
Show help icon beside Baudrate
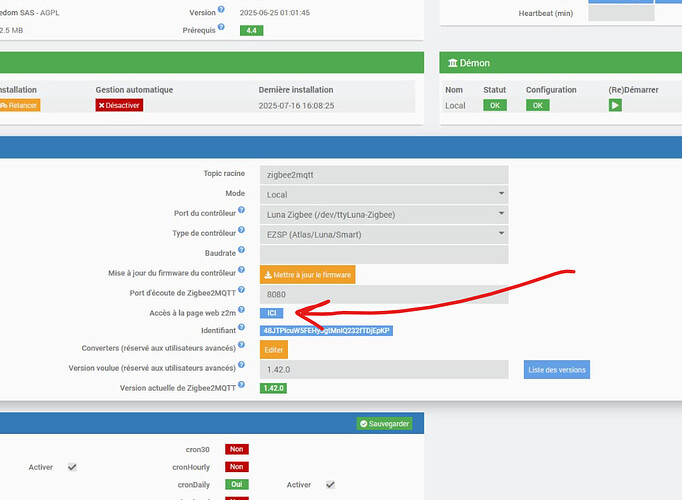(241, 250)
